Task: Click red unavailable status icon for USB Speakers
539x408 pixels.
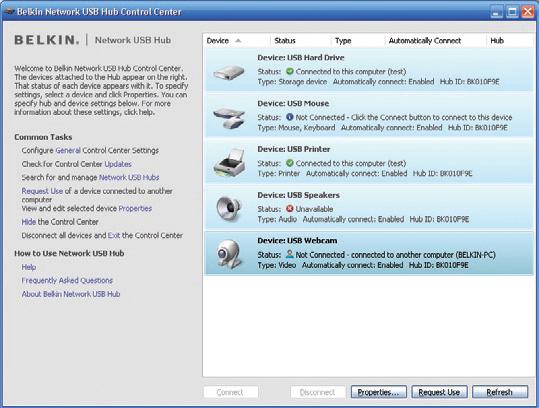Action: coord(290,209)
